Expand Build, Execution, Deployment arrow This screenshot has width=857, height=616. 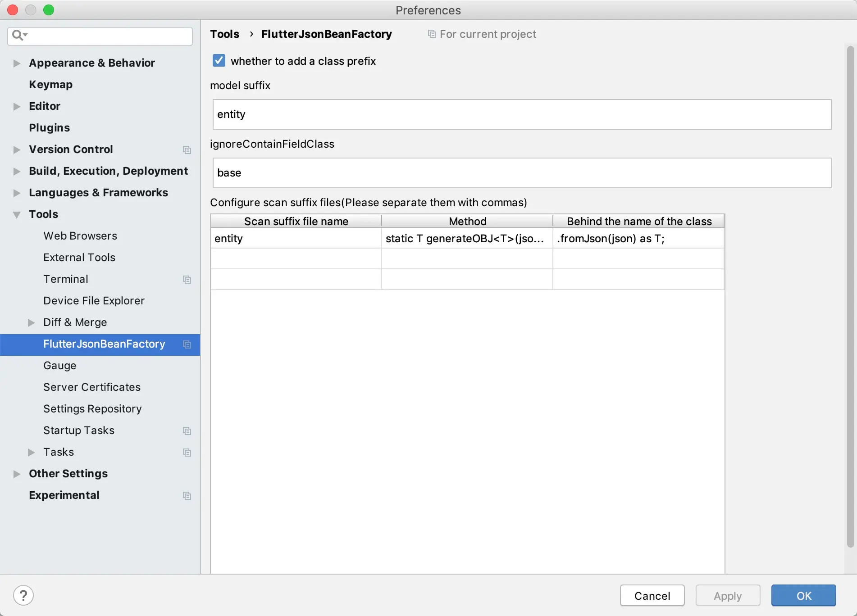click(17, 171)
